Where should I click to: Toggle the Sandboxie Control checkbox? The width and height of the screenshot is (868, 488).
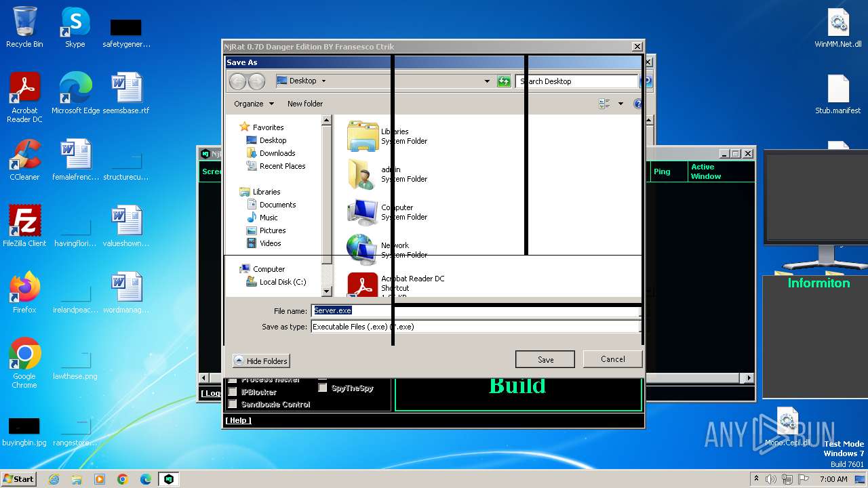click(x=233, y=404)
